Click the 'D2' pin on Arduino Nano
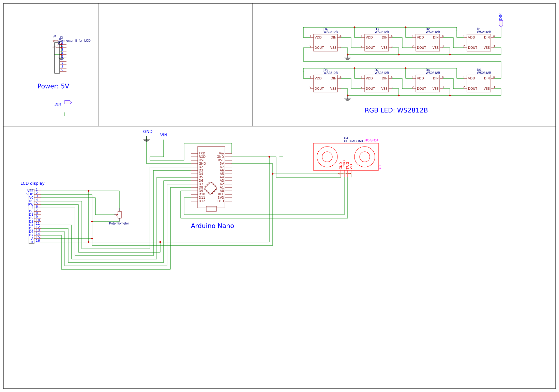This screenshot has height=392, width=559. tap(201, 167)
